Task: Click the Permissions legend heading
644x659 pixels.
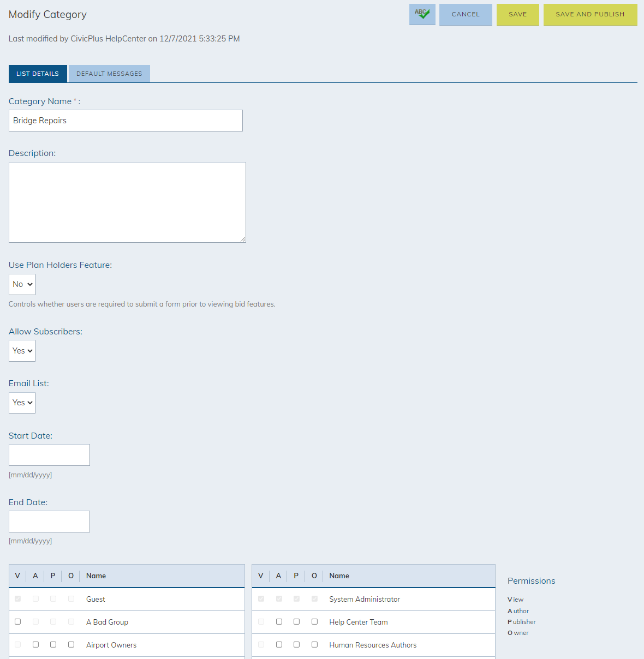Action: 531,581
